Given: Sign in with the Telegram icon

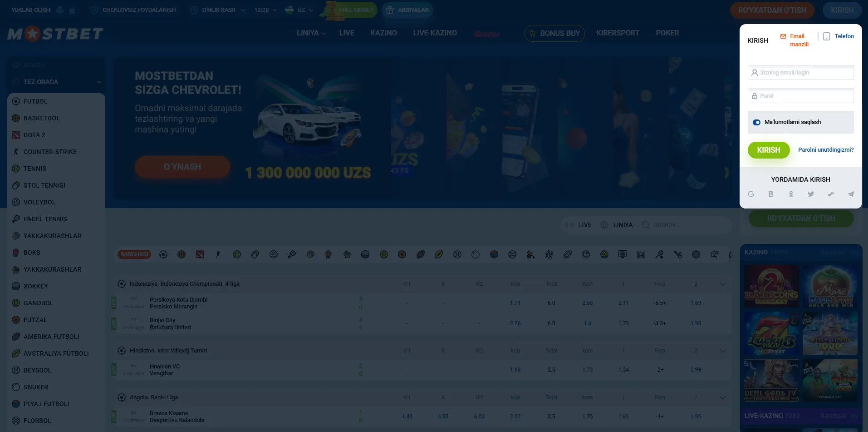Looking at the screenshot, I should coord(851,194).
